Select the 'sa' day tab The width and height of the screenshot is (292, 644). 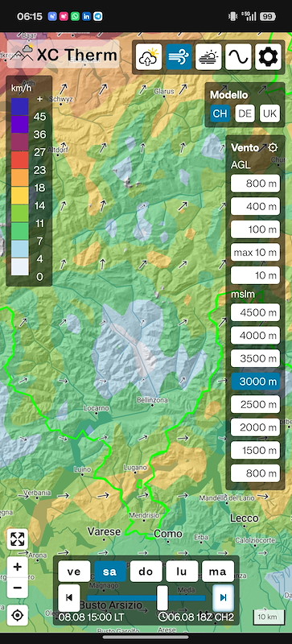pos(110,572)
